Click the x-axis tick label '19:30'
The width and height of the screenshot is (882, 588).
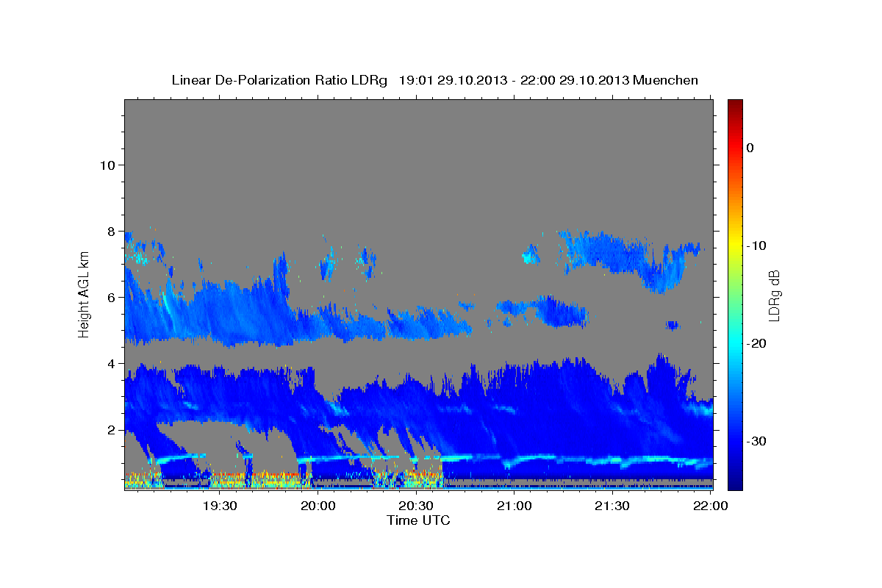click(x=219, y=506)
